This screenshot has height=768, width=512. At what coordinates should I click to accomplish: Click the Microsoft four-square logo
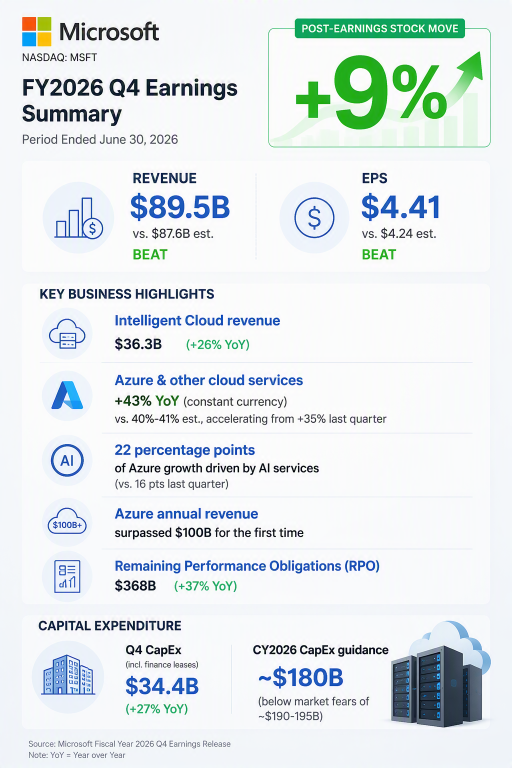pyautogui.click(x=36, y=31)
